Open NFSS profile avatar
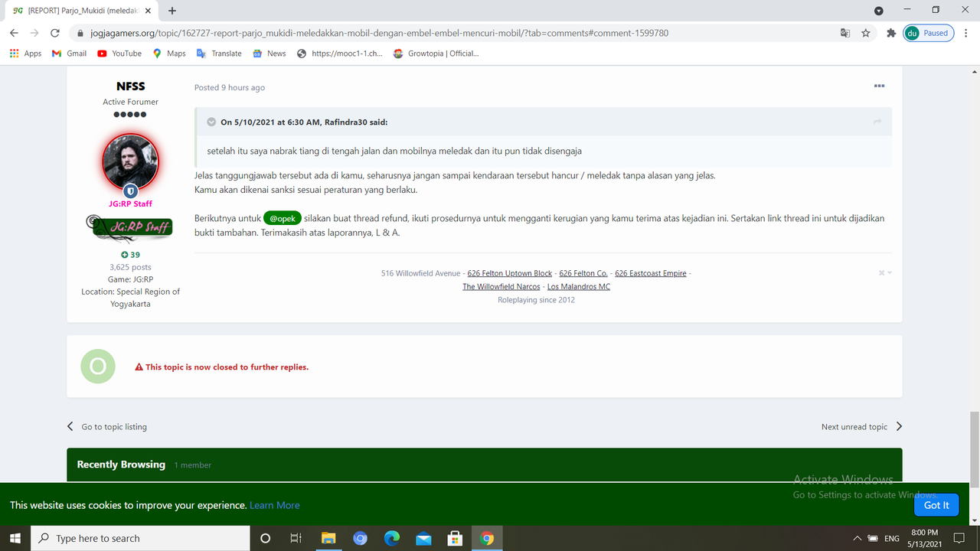The width and height of the screenshot is (980, 551). (x=130, y=163)
